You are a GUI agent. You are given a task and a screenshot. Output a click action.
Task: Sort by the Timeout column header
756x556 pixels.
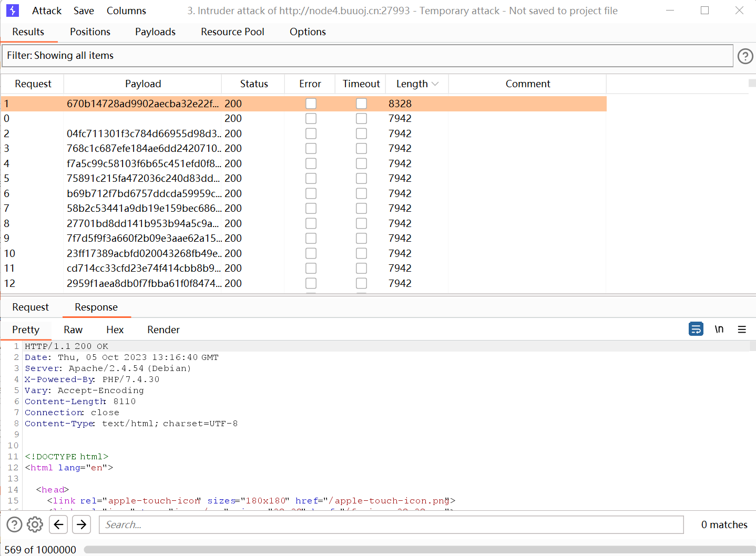[361, 84]
